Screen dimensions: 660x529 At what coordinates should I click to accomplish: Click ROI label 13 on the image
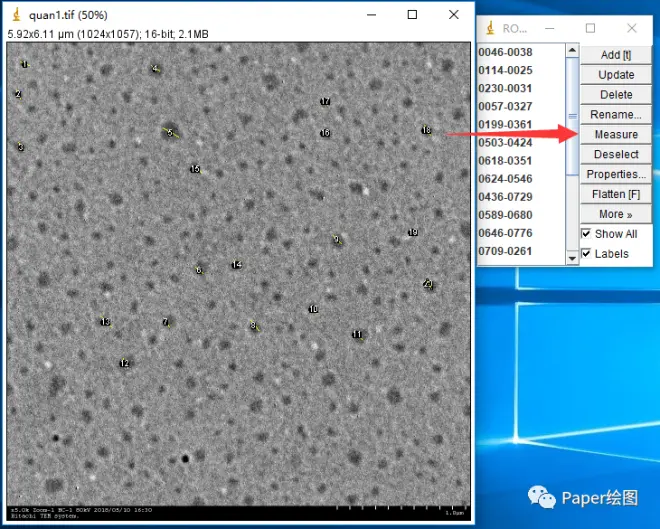[105, 322]
